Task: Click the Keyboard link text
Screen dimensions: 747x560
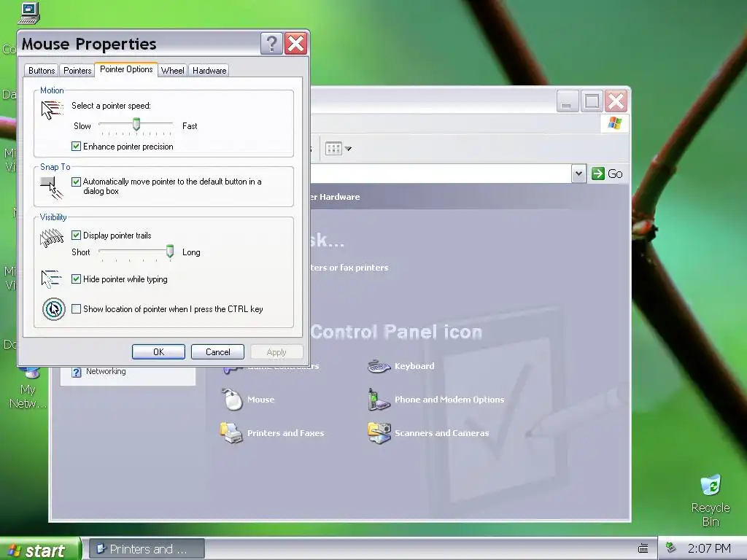Action: click(414, 366)
